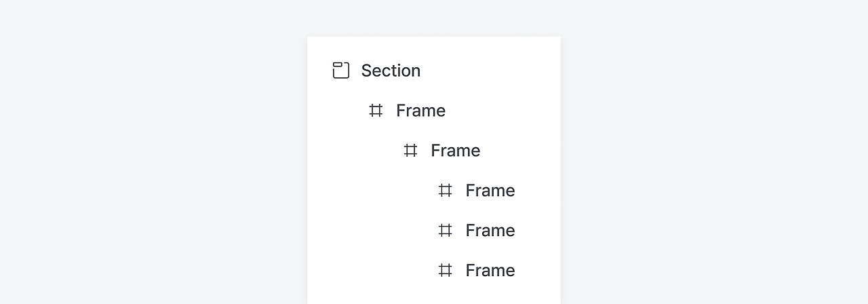Pick the last Frame label in the list
This screenshot has height=304, width=868.
(x=490, y=271)
